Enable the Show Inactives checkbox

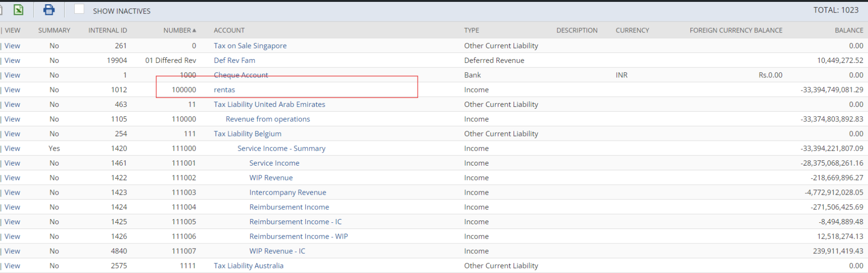pos(79,9)
